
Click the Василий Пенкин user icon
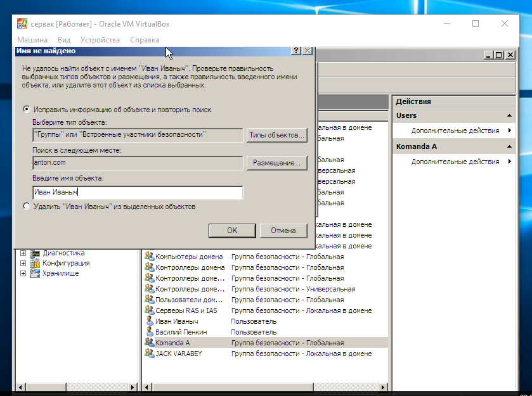point(150,332)
